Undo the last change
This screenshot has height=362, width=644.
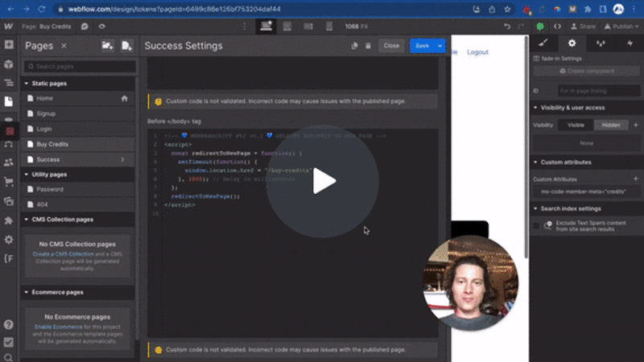click(x=507, y=27)
